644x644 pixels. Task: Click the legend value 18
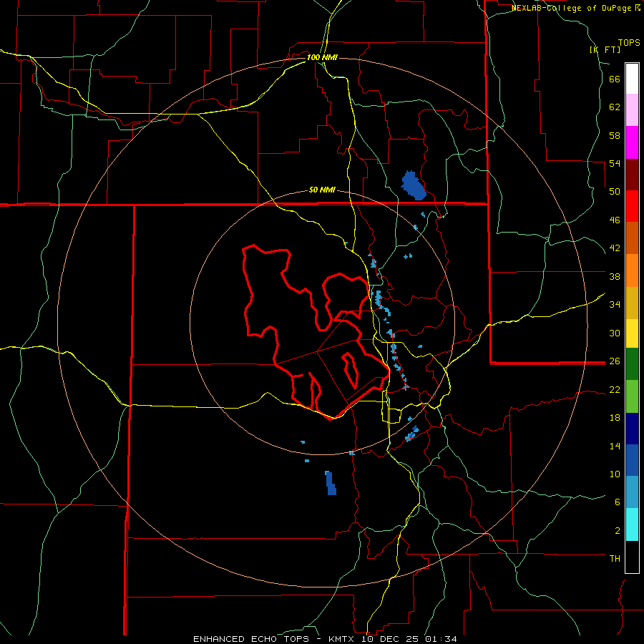pyautogui.click(x=615, y=418)
